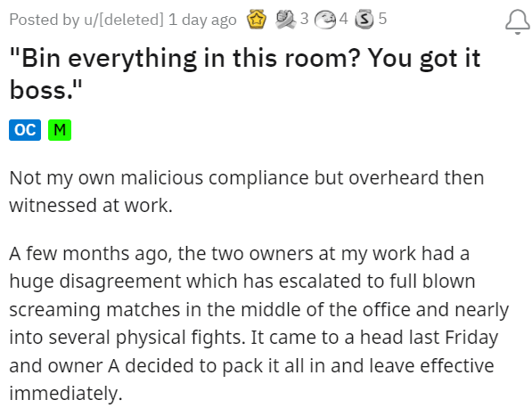Screen dimensions: 532x408
Task: Click the text 'screaming matches in the middle'
Action: [x=122, y=310]
